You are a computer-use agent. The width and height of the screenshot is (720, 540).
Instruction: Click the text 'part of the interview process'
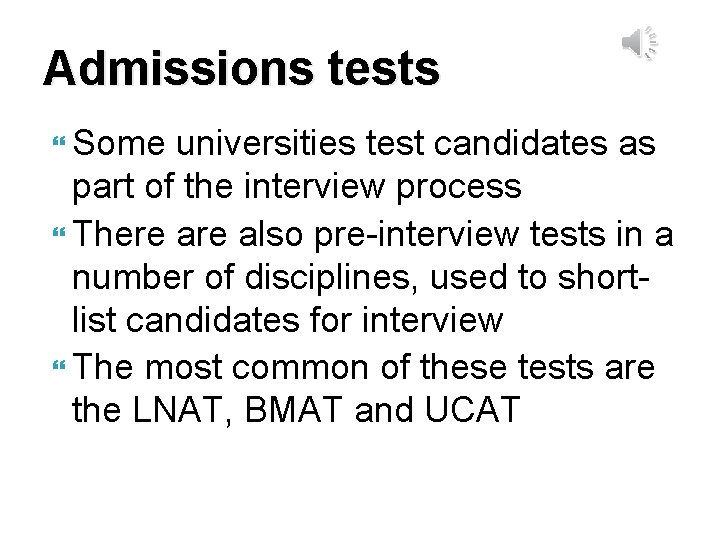click(297, 187)
